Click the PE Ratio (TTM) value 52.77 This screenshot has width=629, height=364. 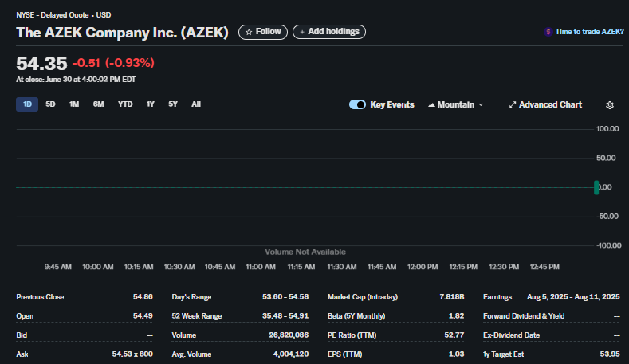[x=454, y=335]
